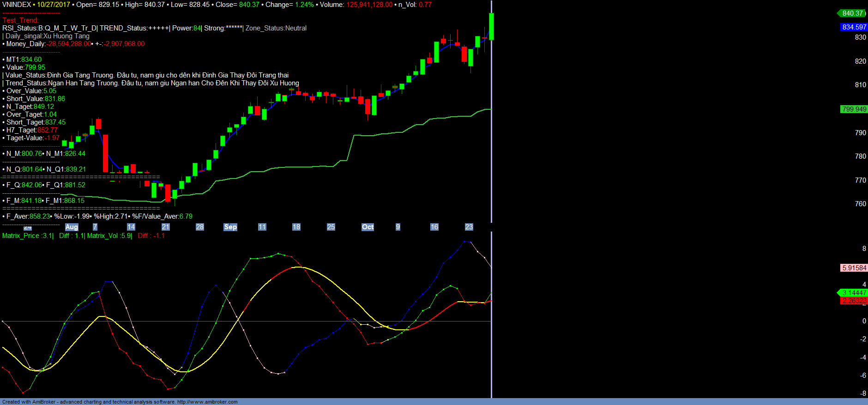Image resolution: width=868 pixels, height=405 pixels.
Task: Select the blue 834.597 axis value tag
Action: point(854,27)
